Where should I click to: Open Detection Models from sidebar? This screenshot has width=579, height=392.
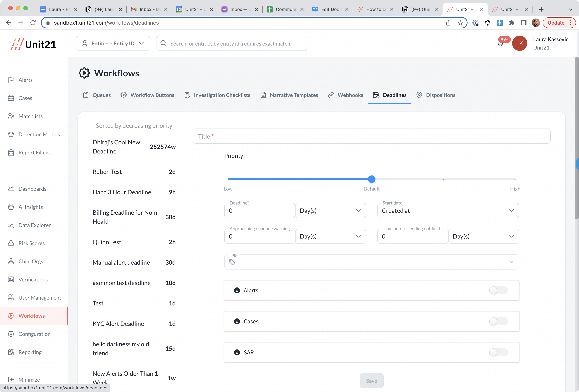[x=39, y=134]
